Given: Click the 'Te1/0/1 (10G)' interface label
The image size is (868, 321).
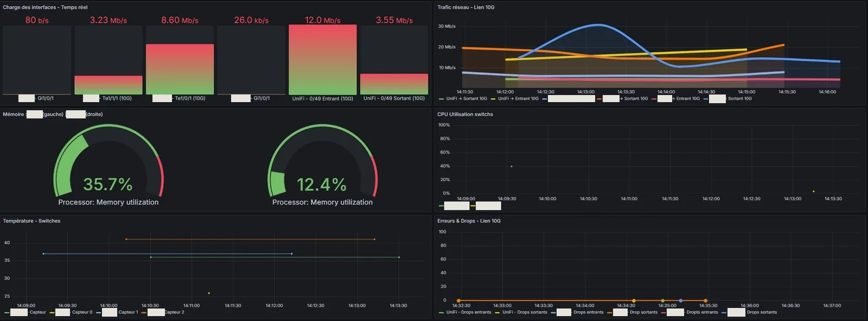Looking at the screenshot, I should coord(190,99).
